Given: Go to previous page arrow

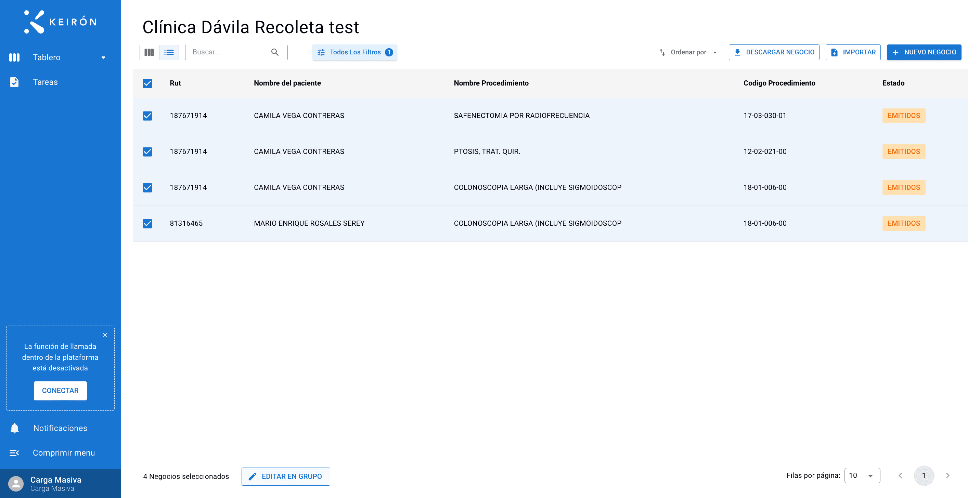Looking at the screenshot, I should [900, 475].
